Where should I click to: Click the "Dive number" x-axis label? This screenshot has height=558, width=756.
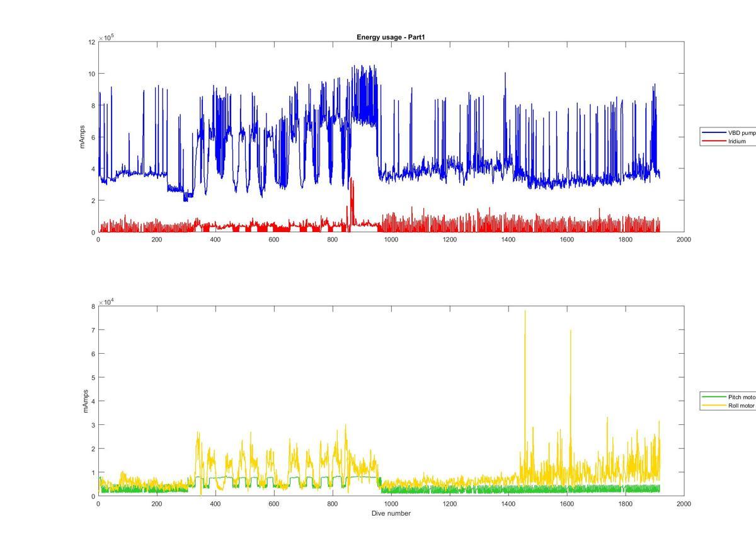tap(391, 513)
